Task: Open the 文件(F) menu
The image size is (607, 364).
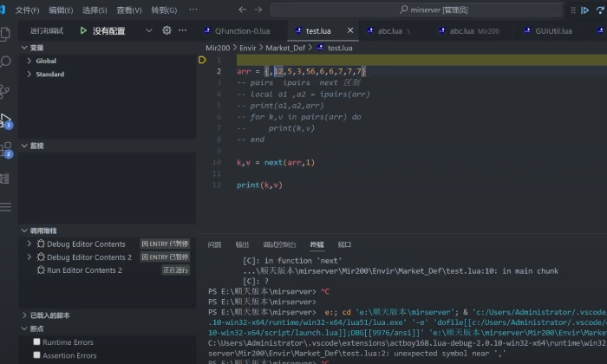Action: pos(28,10)
